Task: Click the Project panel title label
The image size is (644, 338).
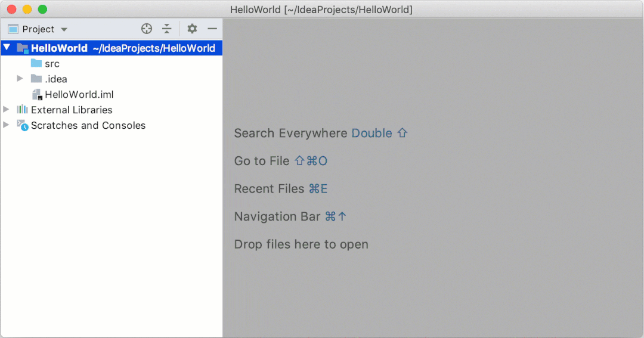Action: (x=38, y=29)
